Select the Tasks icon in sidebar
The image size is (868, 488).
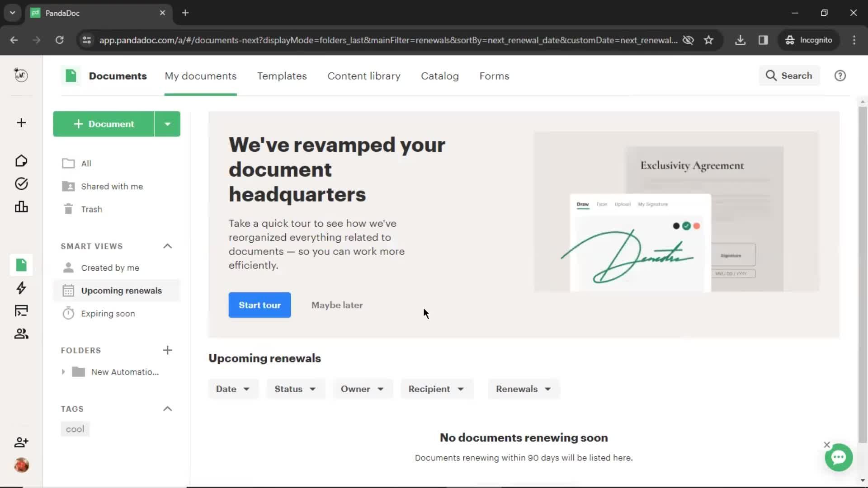pyautogui.click(x=21, y=183)
